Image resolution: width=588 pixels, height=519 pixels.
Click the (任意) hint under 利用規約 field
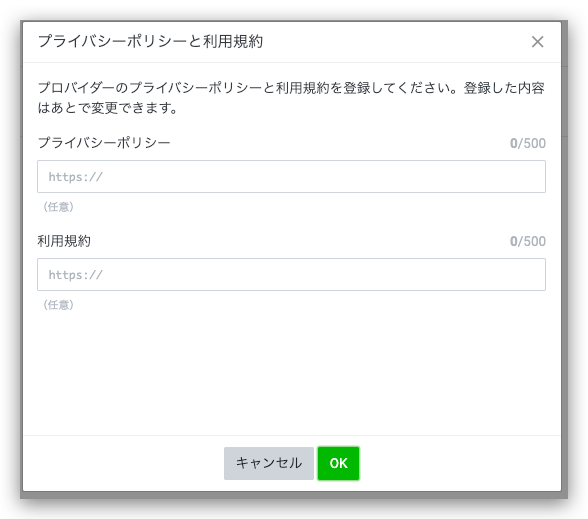pos(58,304)
